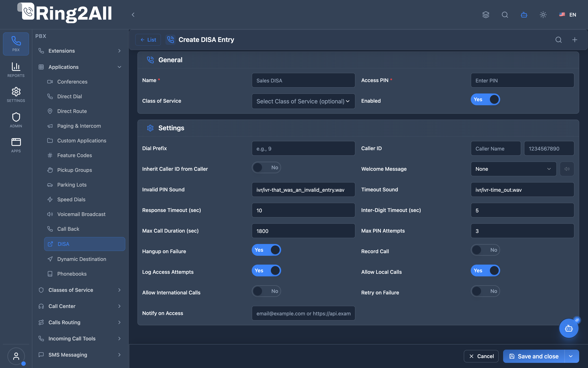Viewport: 588px width, 368px height.
Task: Open the floating chatbot button
Action: point(569,328)
